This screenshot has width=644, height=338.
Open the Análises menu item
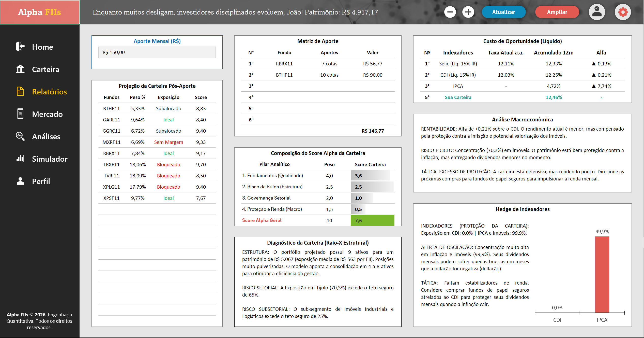tap(46, 137)
